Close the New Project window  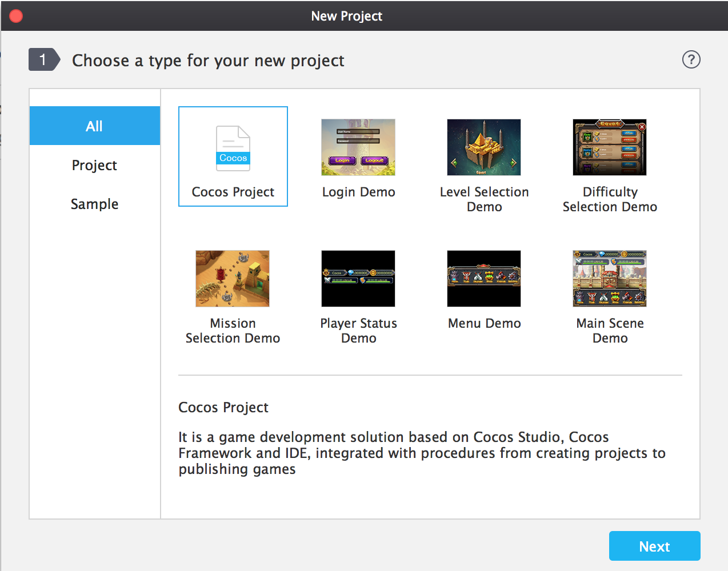(16, 16)
